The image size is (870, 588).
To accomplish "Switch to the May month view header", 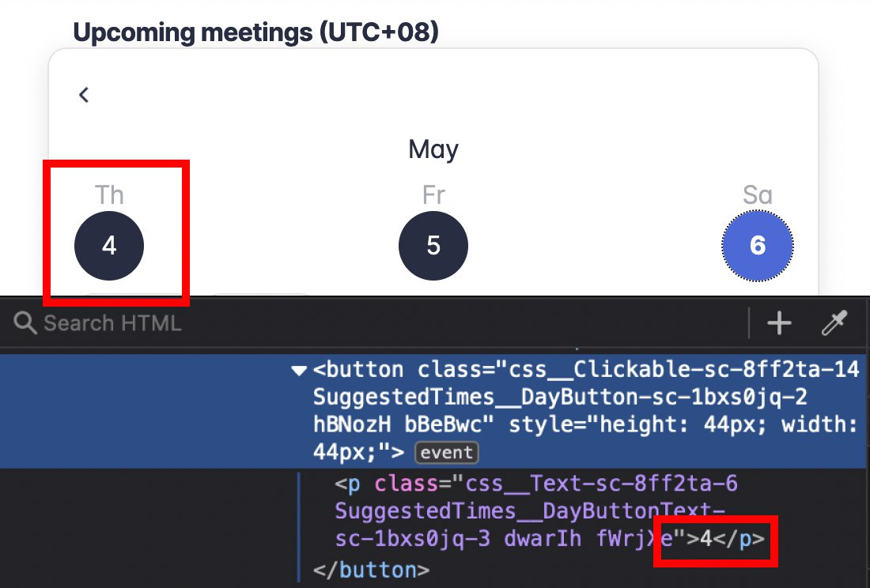I will (x=433, y=149).
